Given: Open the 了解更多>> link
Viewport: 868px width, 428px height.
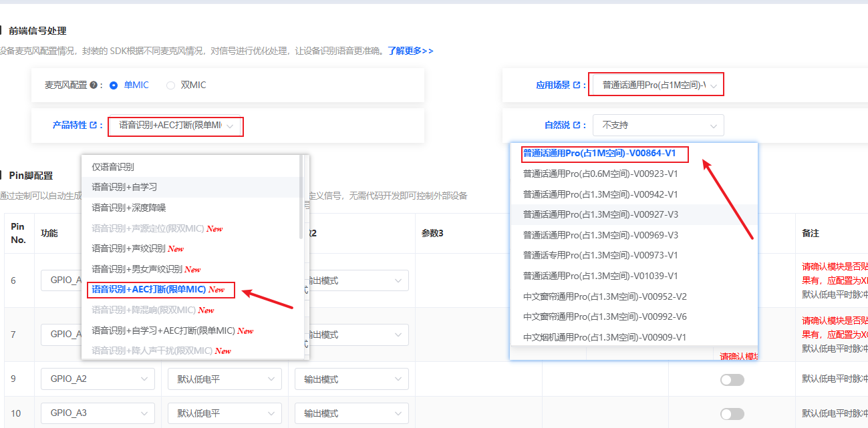Looking at the screenshot, I should click(x=410, y=51).
